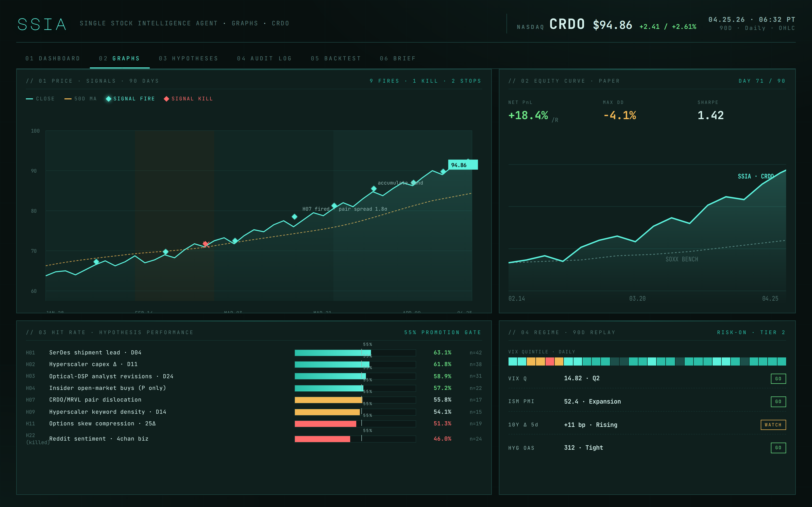Image resolution: width=812 pixels, height=507 pixels.
Task: Click the H01 SerDes hit rate bar
Action: [x=332, y=353]
